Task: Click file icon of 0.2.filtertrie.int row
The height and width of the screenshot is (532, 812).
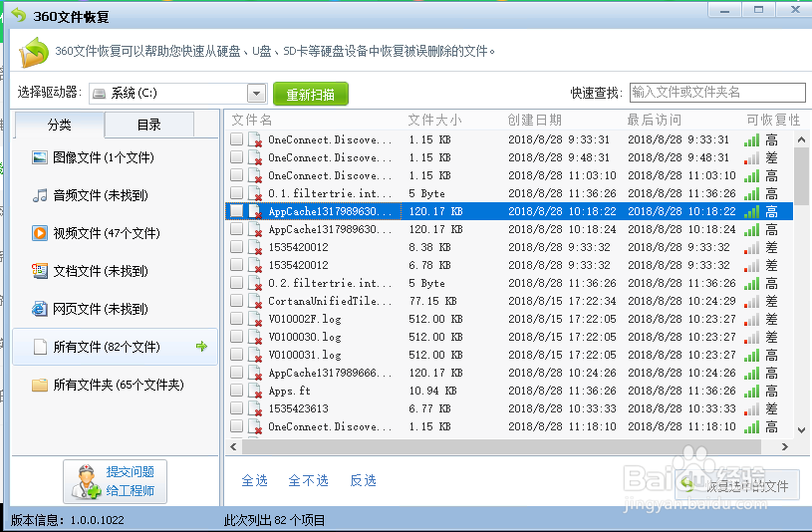Action: point(255,283)
